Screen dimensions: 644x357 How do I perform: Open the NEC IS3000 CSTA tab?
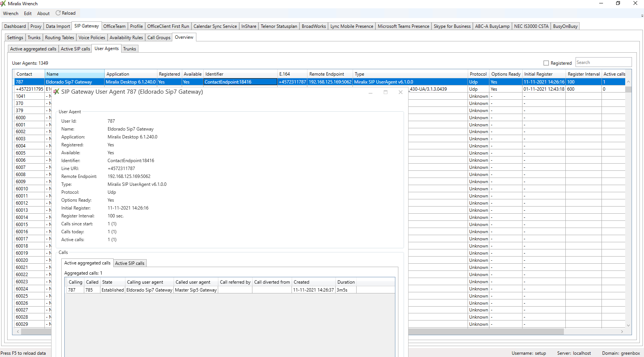(x=531, y=26)
